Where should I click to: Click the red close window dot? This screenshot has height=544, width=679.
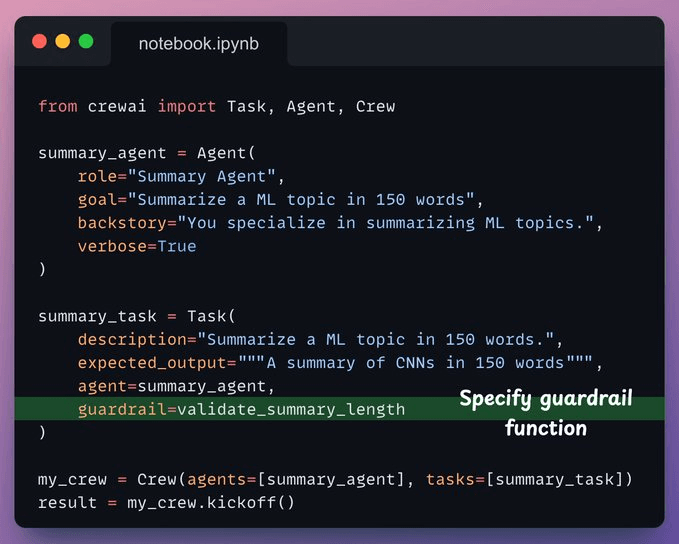(x=39, y=41)
